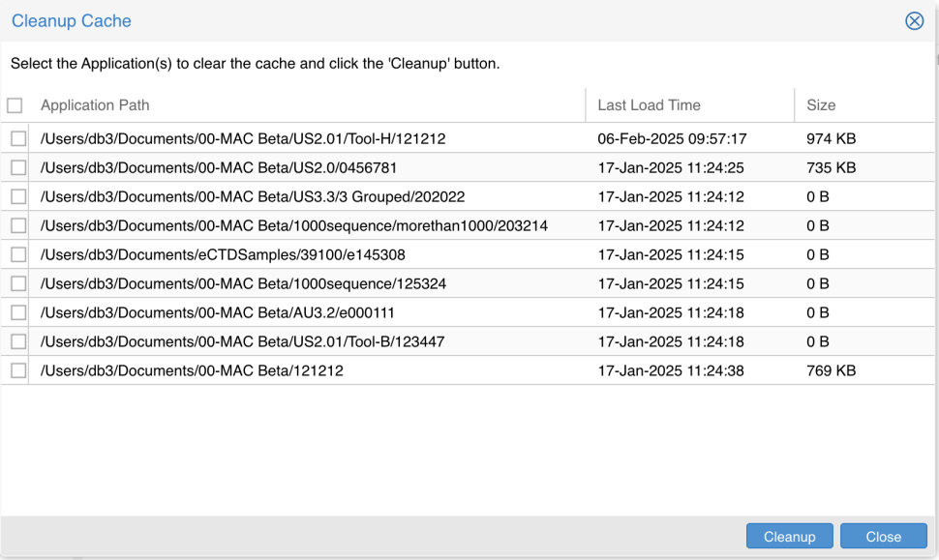Select checkbox for US2.0/0456781 row
The width and height of the screenshot is (939, 560).
point(18,167)
